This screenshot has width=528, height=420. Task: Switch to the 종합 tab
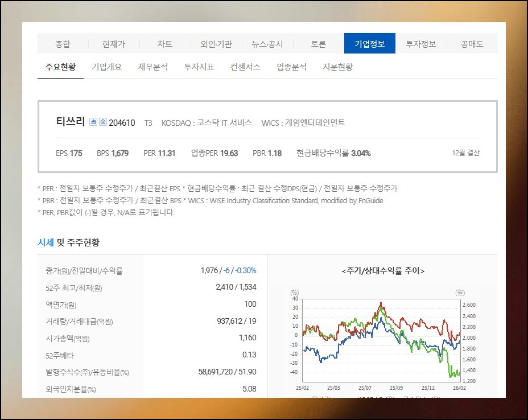tap(63, 43)
